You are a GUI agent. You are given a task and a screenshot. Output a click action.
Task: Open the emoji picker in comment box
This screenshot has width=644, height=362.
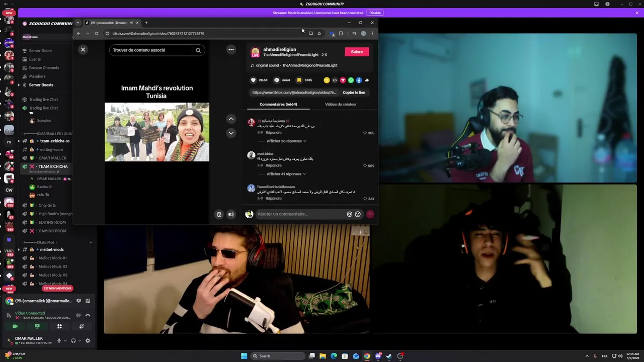[358, 214]
